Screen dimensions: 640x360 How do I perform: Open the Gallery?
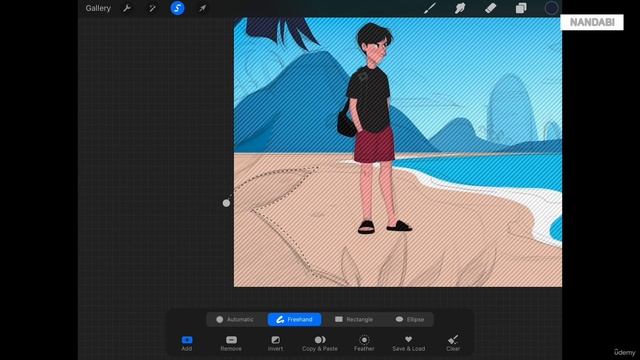[98, 8]
